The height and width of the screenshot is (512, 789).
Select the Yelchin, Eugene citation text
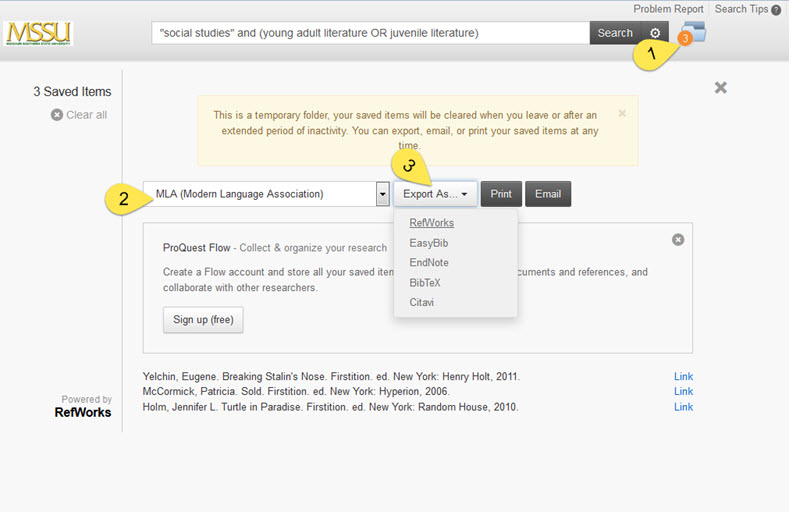pos(331,376)
